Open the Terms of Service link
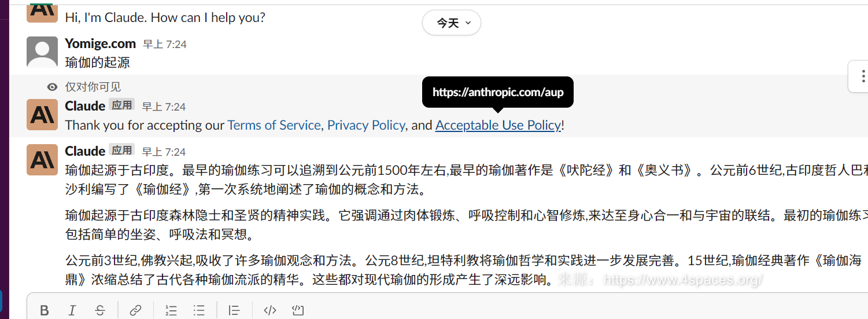 click(x=274, y=125)
